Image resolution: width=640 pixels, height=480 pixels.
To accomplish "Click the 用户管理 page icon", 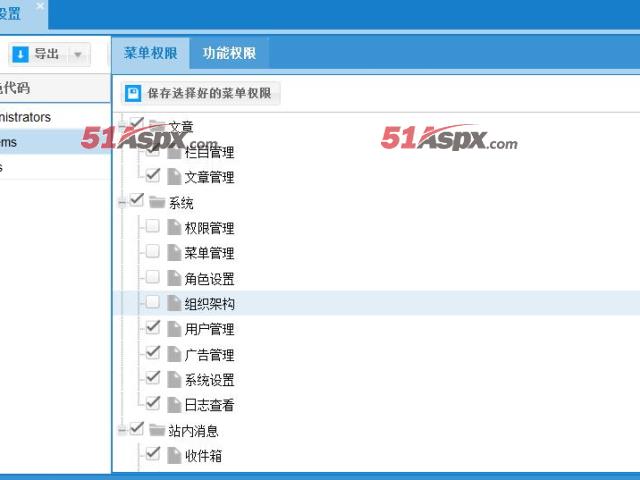I will [174, 329].
